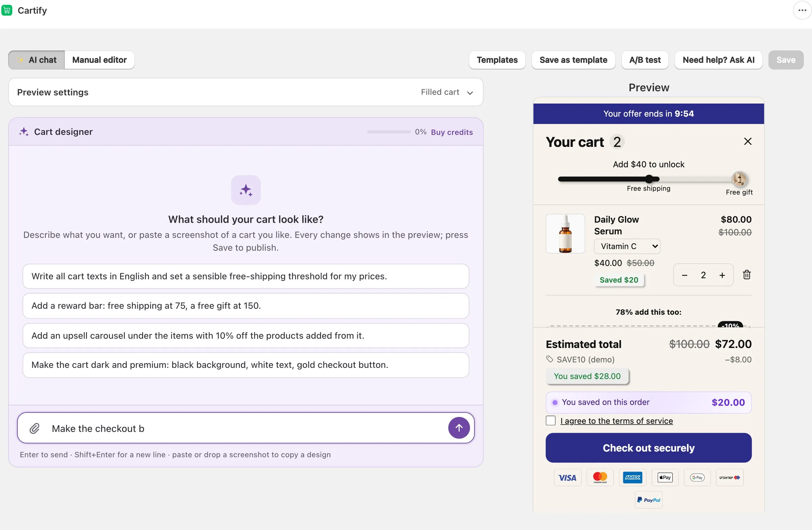The height and width of the screenshot is (530, 812).
Task: Remove the serum with the trash icon
Action: [746, 275]
